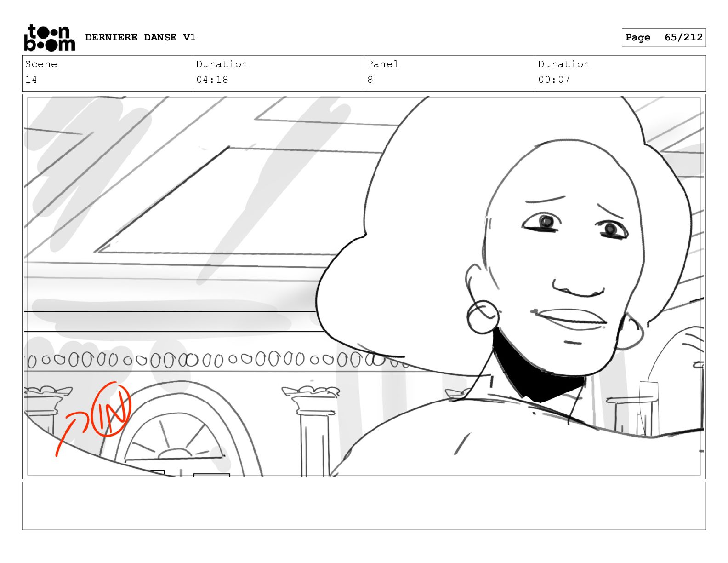
Task: Click the empty notes box below the panel
Action: click(364, 506)
